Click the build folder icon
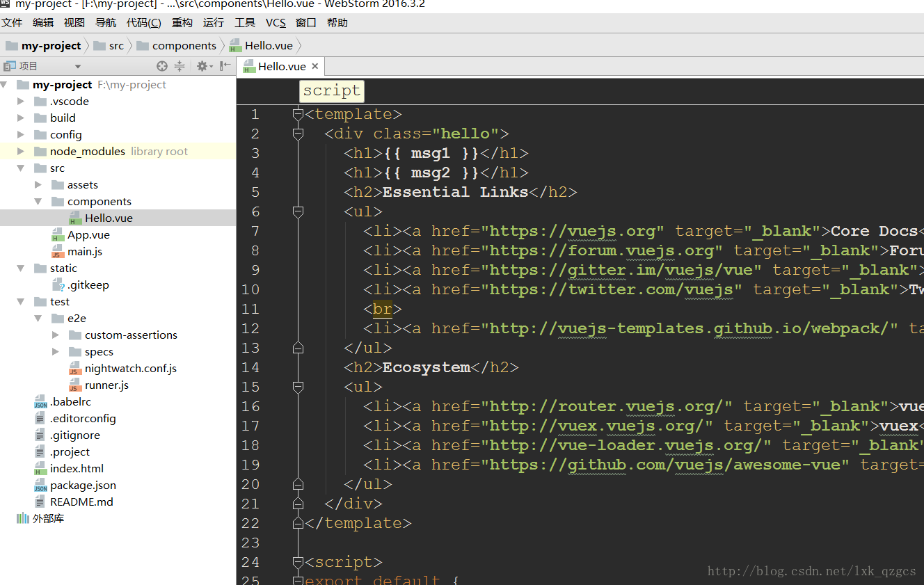The height and width of the screenshot is (585, 924). 40,118
